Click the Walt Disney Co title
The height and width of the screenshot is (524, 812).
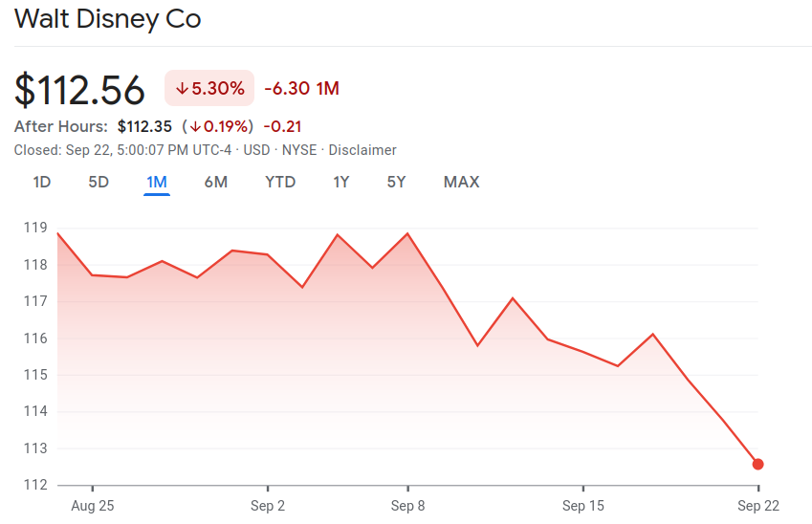108,19
